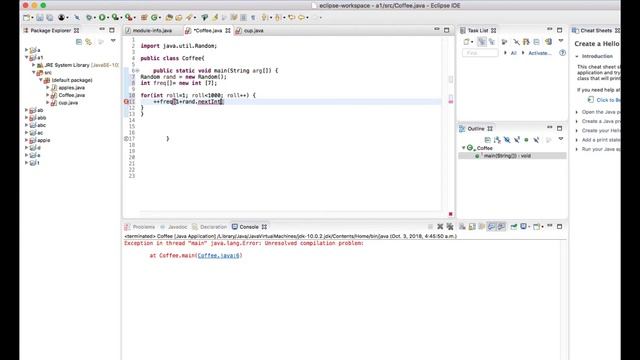Image resolution: width=640 pixels, height=360 pixels.
Task: Open apples.java in Package Explorer
Action: (71, 88)
